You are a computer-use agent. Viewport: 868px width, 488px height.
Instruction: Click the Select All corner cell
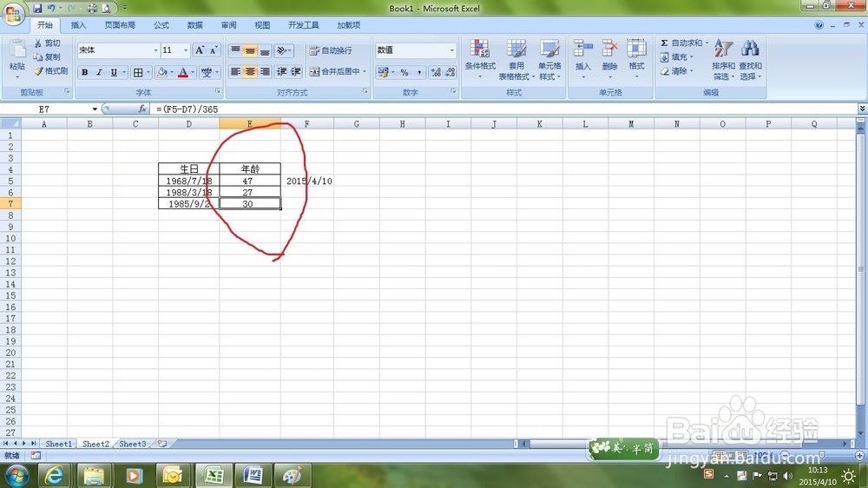tap(10, 123)
